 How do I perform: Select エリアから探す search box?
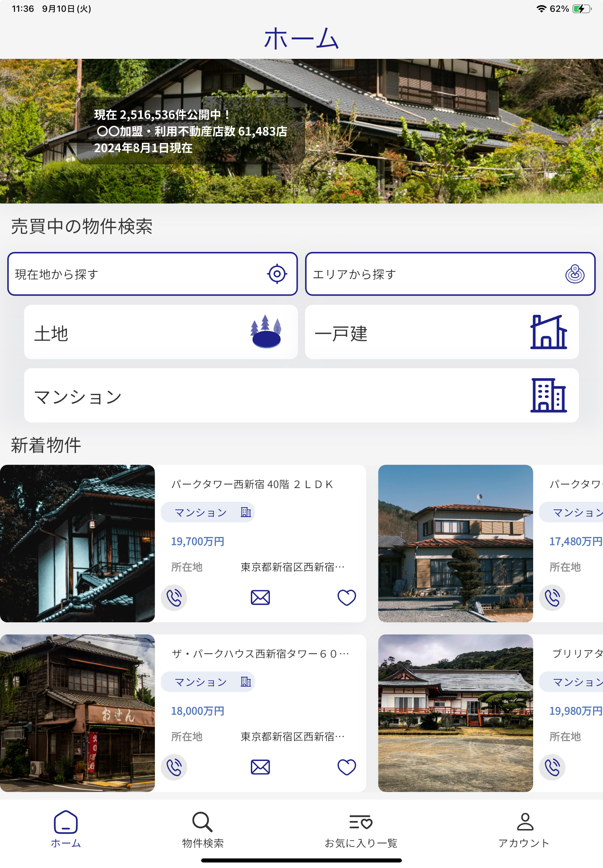pyautogui.click(x=450, y=274)
